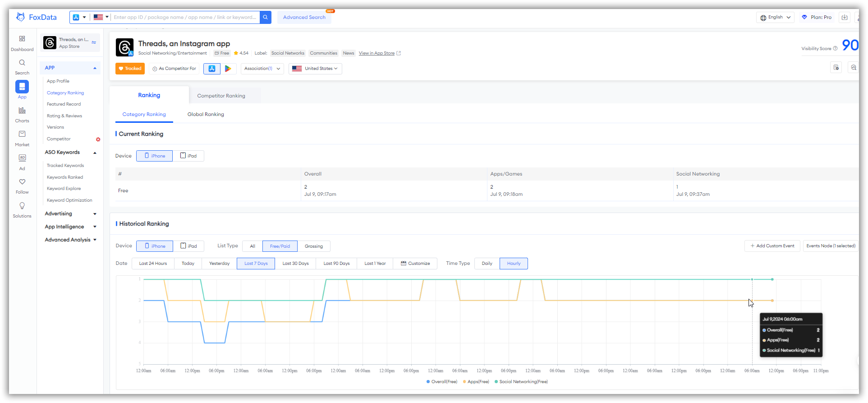Click the external link icon after View in App Store
This screenshot has width=868, height=403.
[x=399, y=53]
